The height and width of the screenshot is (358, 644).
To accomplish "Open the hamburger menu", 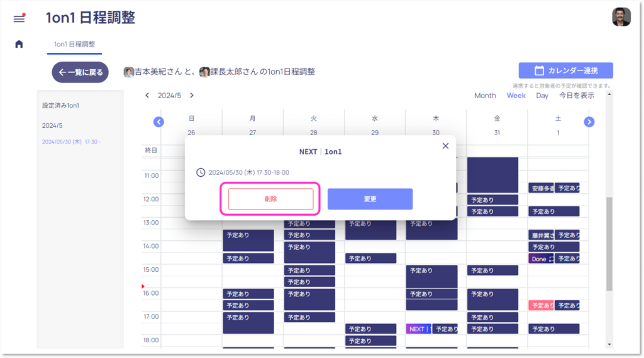I will tap(19, 18).
